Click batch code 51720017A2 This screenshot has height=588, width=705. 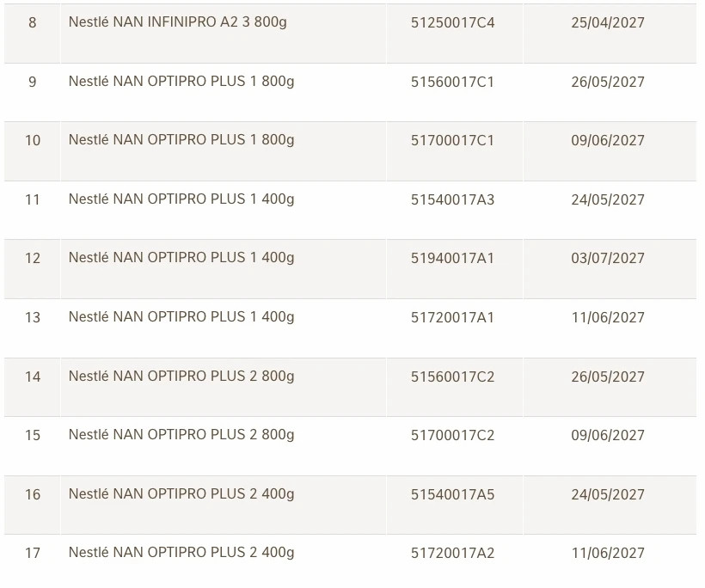(452, 554)
